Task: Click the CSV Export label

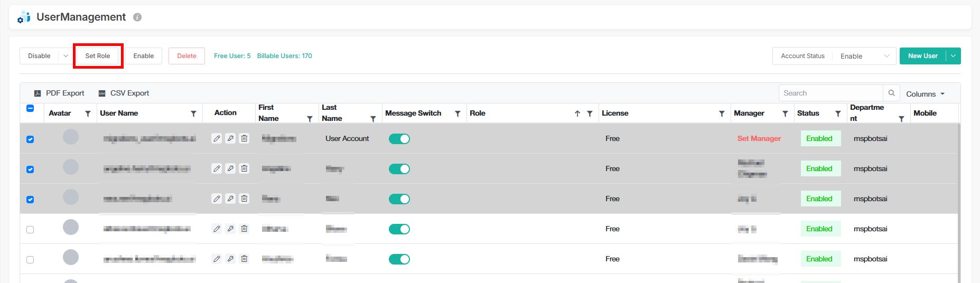Action: (x=130, y=93)
